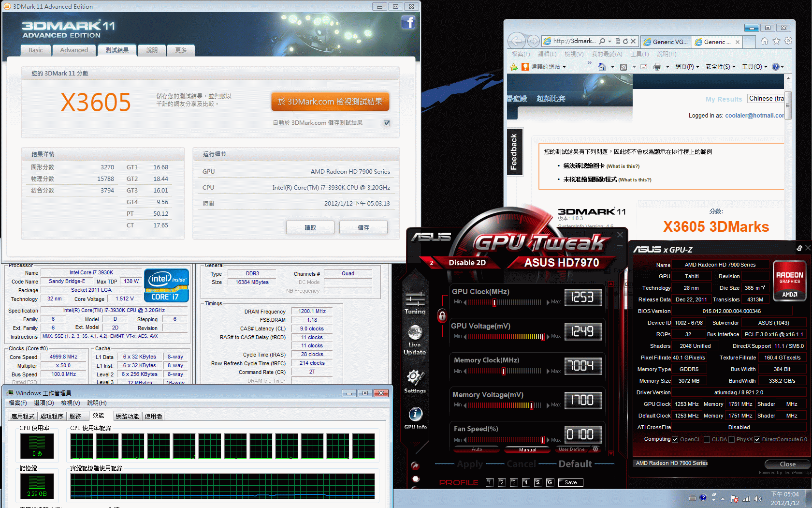Open GPU Tweak Settings

click(x=415, y=382)
